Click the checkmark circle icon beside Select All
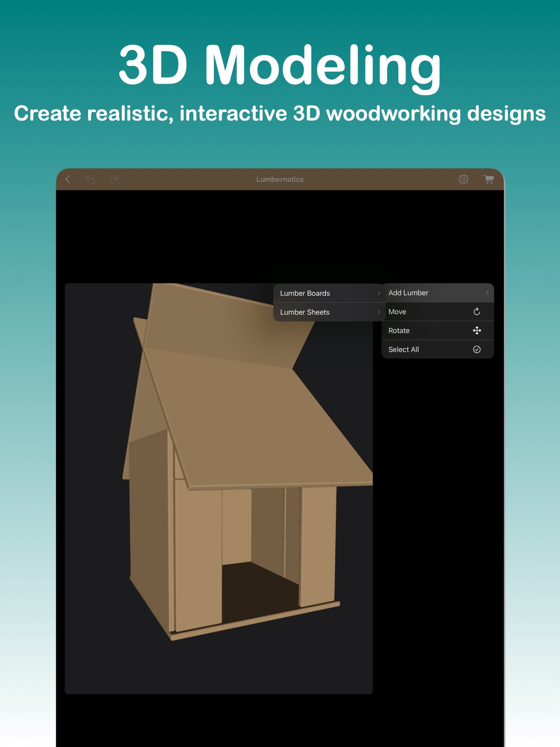Viewport: 560px width, 747px height. pyautogui.click(x=477, y=350)
